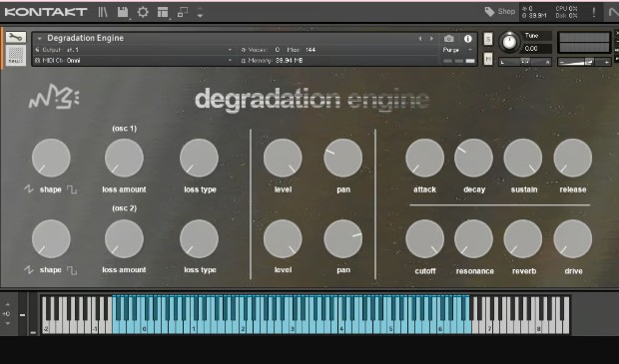Click the Degradation Engine instrument name

point(85,38)
